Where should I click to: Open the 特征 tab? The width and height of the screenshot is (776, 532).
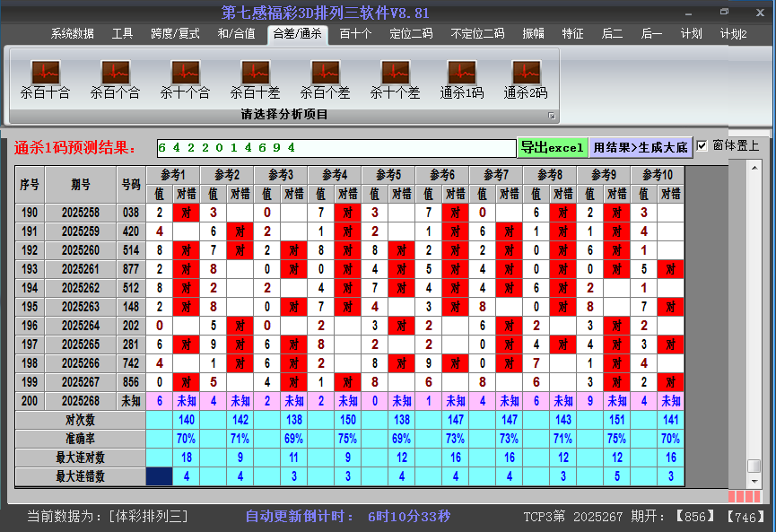pyautogui.click(x=573, y=33)
